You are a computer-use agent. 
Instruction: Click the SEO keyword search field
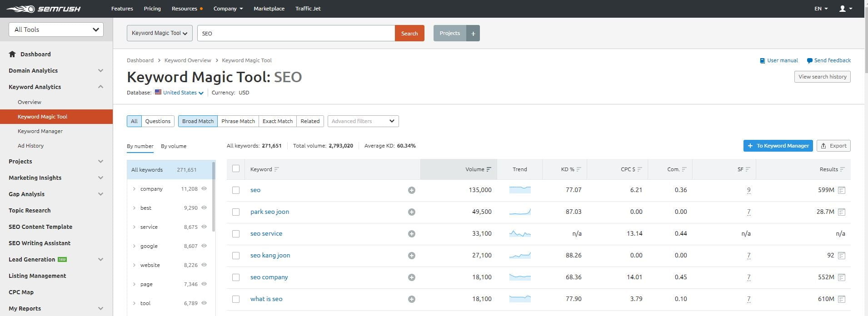tap(295, 33)
